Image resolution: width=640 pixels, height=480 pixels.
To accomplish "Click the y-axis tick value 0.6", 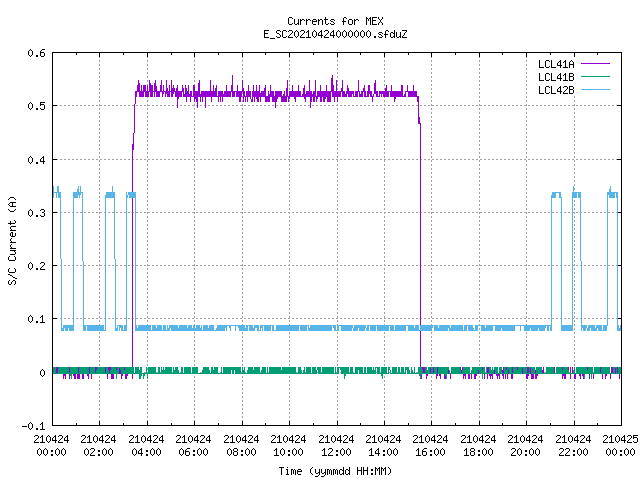I will [36, 53].
